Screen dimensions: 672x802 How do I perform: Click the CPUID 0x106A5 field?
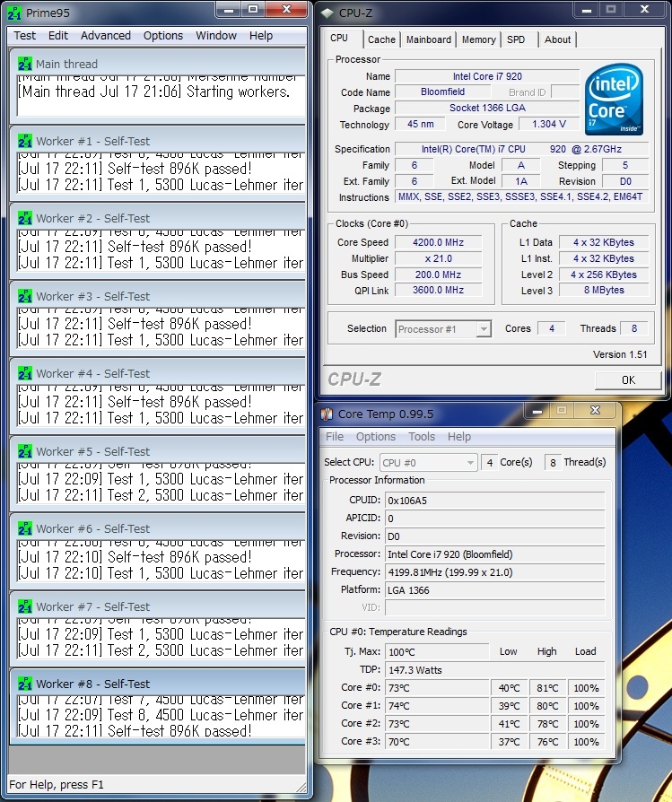pyautogui.click(x=495, y=501)
